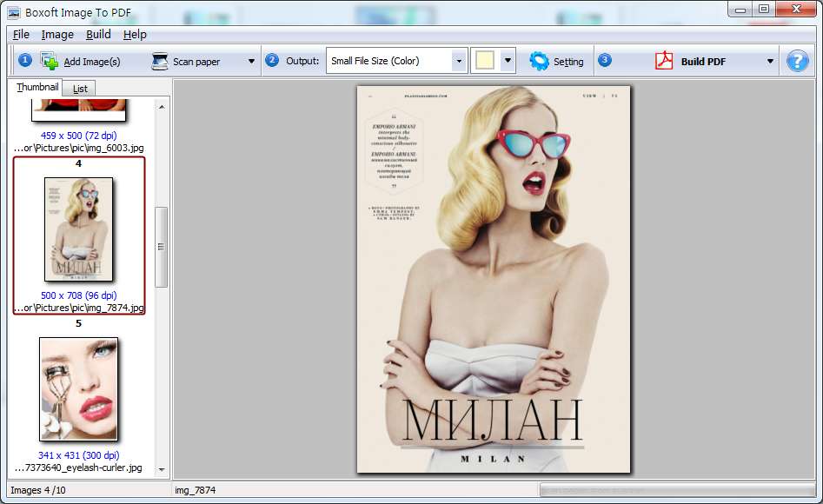Click the Build PDF button label

pos(703,62)
